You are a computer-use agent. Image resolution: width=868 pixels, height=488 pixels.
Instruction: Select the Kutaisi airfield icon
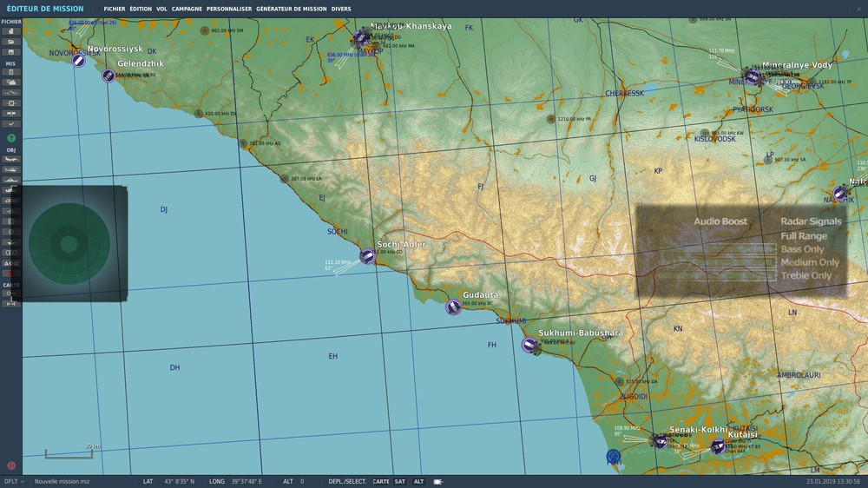(x=718, y=446)
